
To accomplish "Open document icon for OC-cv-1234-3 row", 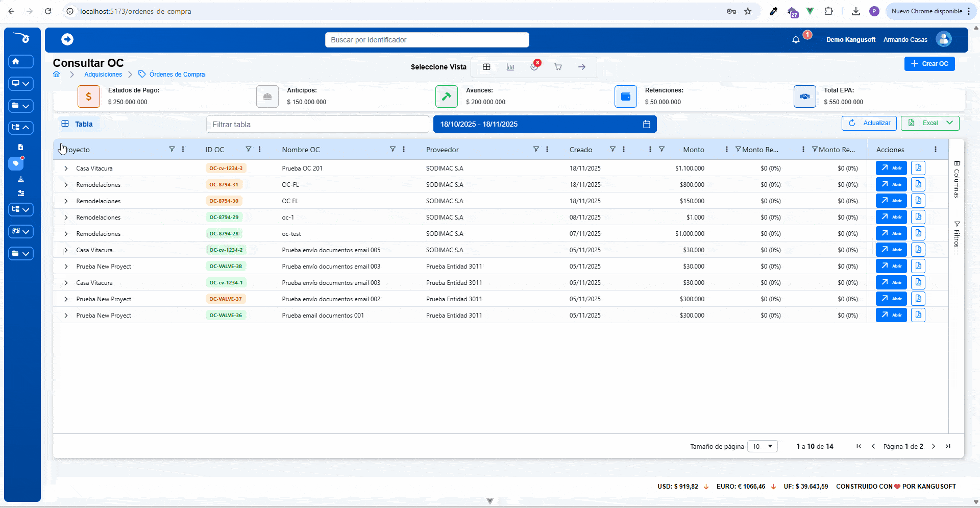I will (x=918, y=168).
